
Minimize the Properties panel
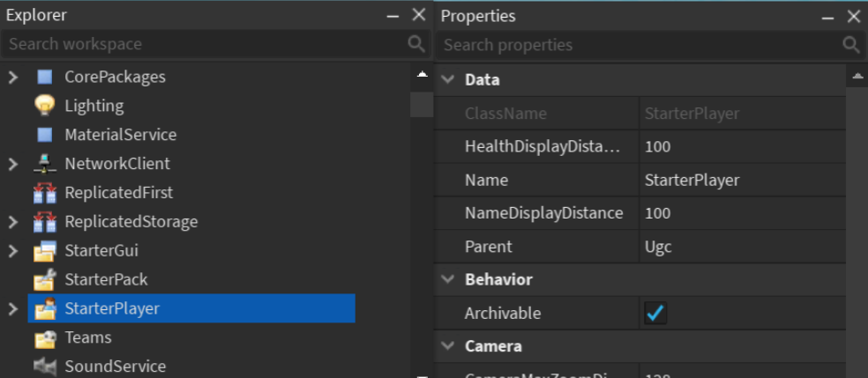click(x=827, y=17)
